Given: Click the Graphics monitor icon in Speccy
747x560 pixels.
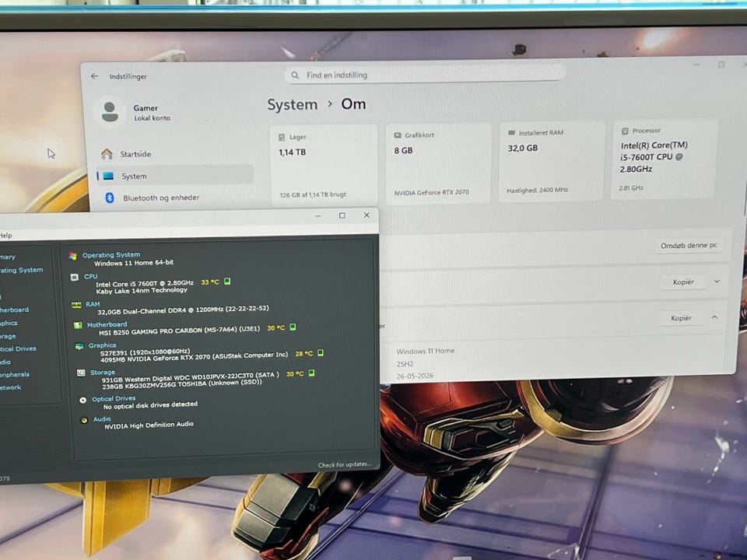Looking at the screenshot, I should (x=79, y=346).
